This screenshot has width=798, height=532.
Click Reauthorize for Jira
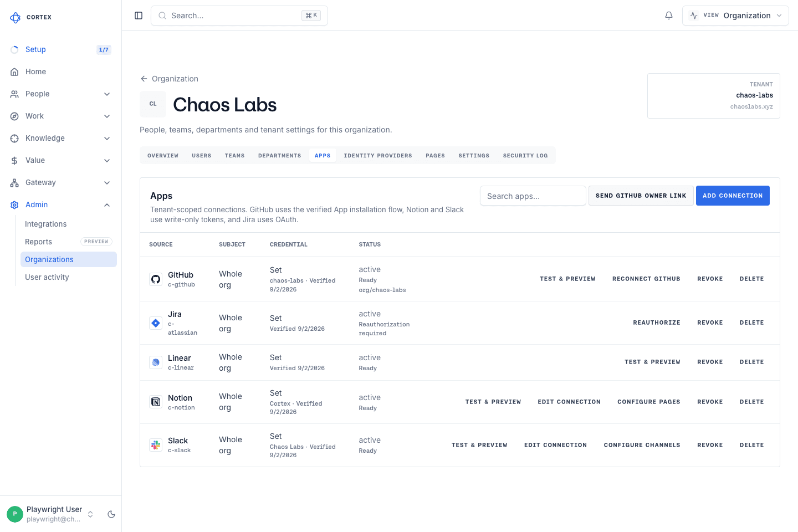(657, 323)
